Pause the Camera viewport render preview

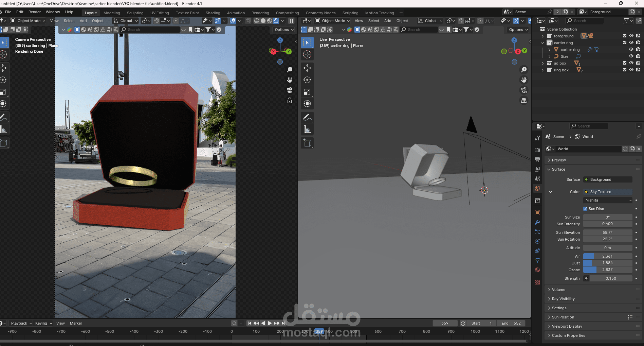[291, 21]
